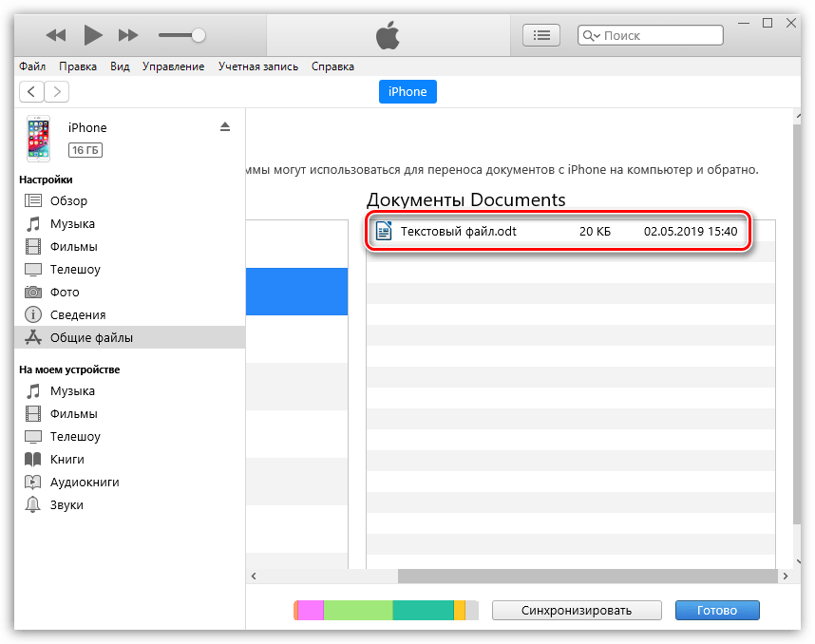
Task: Open the Учетная запись menu
Action: coord(257,66)
